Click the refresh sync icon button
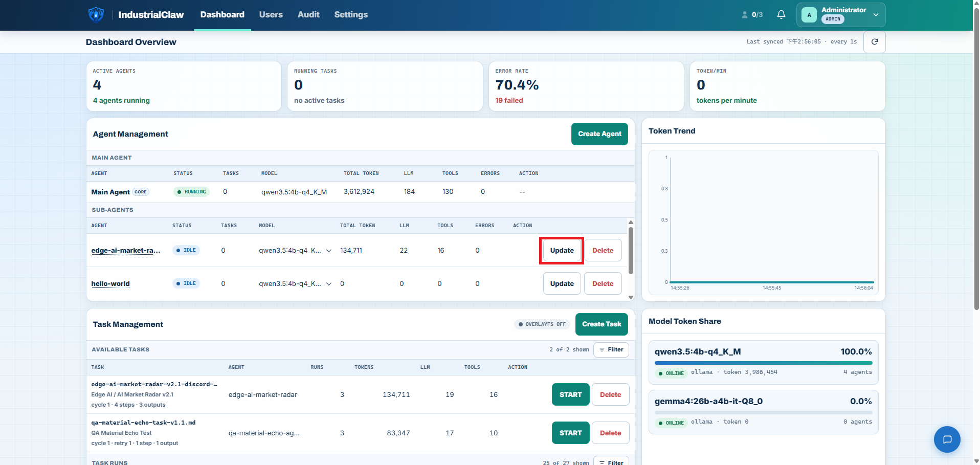The image size is (980, 465). coord(875,42)
